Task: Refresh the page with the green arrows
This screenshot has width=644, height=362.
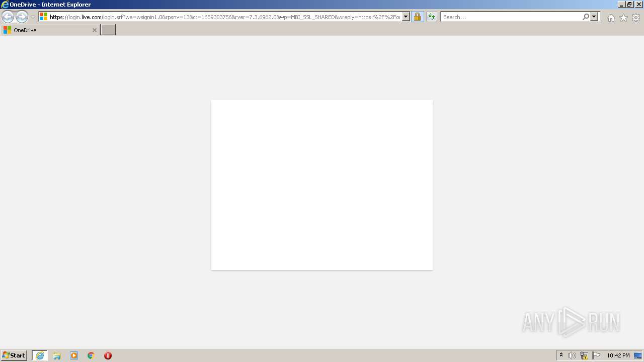Action: click(432, 17)
